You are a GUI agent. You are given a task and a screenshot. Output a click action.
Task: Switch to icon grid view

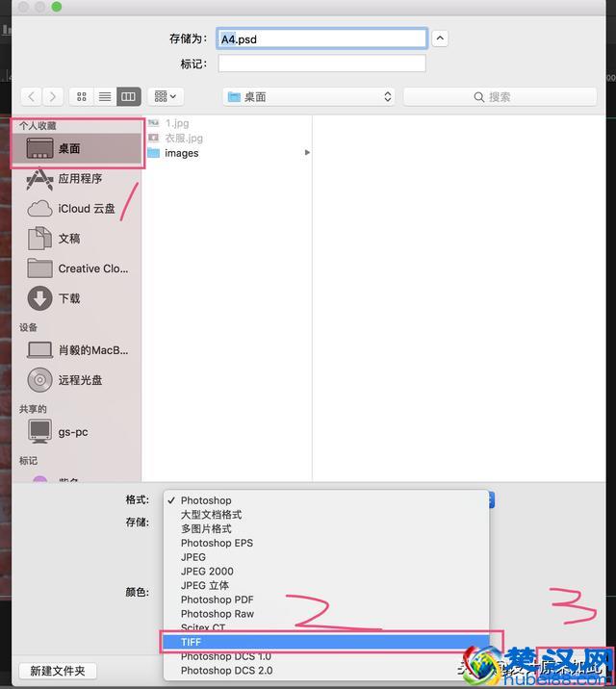(x=81, y=96)
